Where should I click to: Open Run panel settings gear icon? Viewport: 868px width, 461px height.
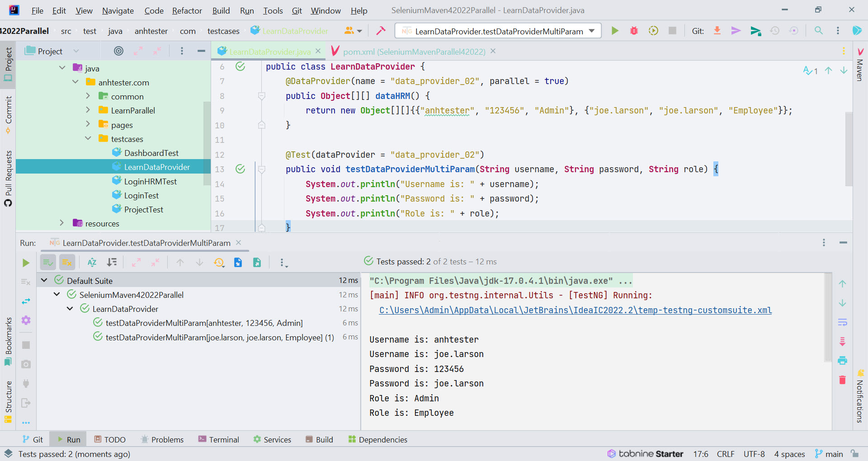click(26, 320)
